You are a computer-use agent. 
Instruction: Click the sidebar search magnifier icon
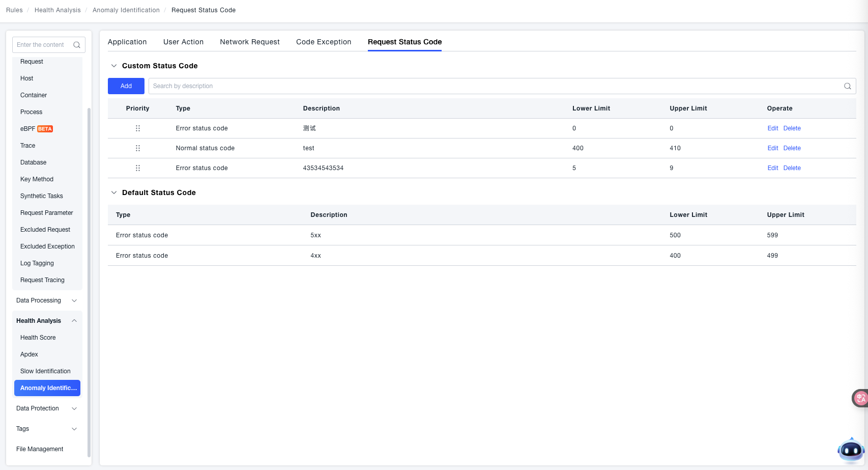point(77,45)
